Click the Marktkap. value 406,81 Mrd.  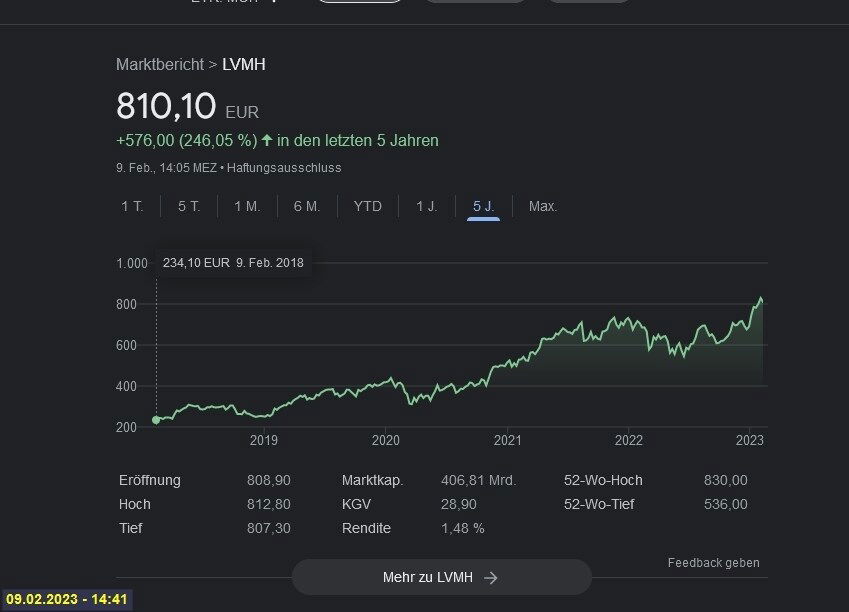click(479, 480)
